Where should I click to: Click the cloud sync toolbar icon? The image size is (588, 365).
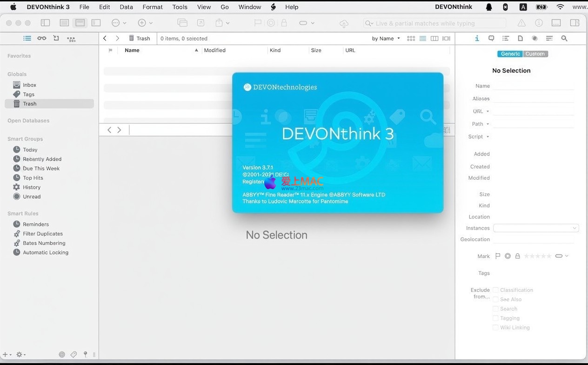pos(344,23)
